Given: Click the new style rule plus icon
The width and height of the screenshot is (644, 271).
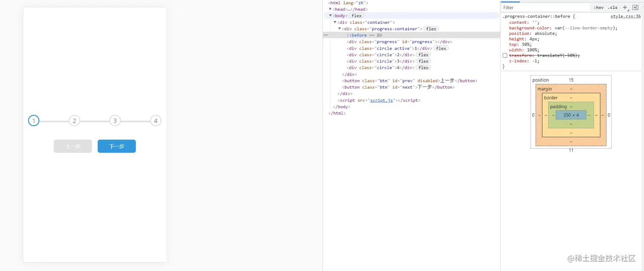Looking at the screenshot, I should coord(625,7).
